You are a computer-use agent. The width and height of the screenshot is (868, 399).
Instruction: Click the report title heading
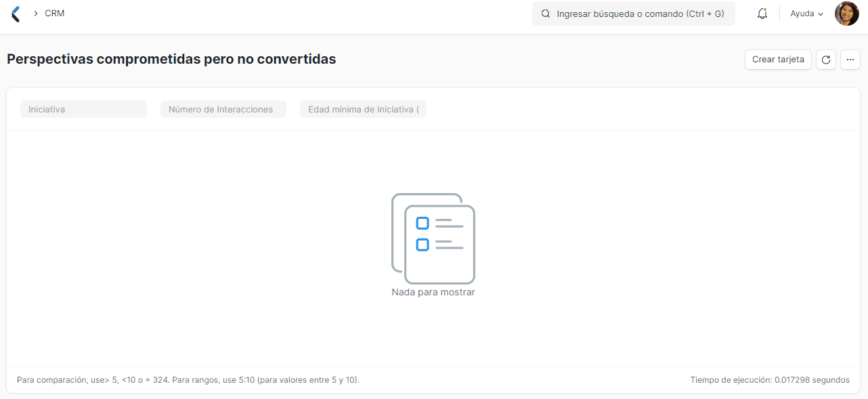click(x=171, y=59)
